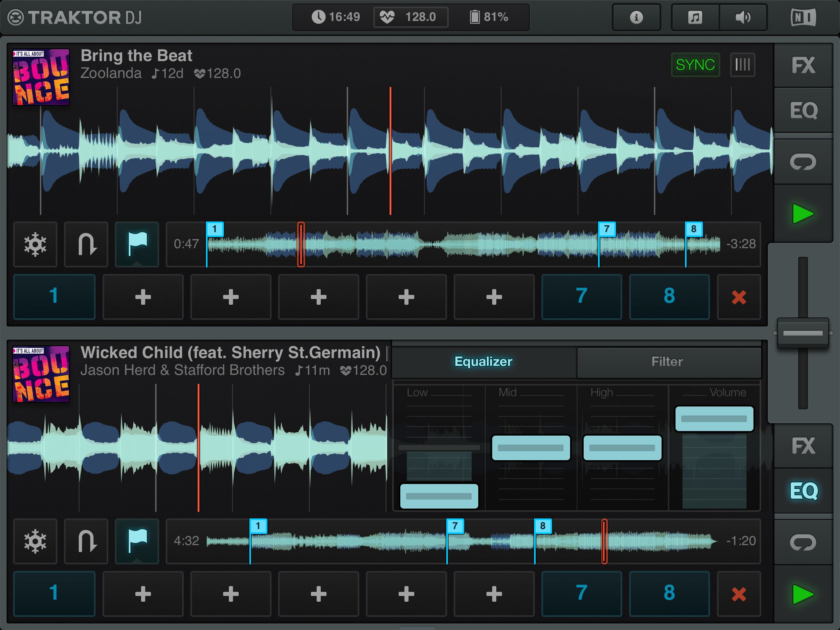Close EQ panel for bottom deck
The width and height of the screenshot is (840, 630).
pos(803,491)
